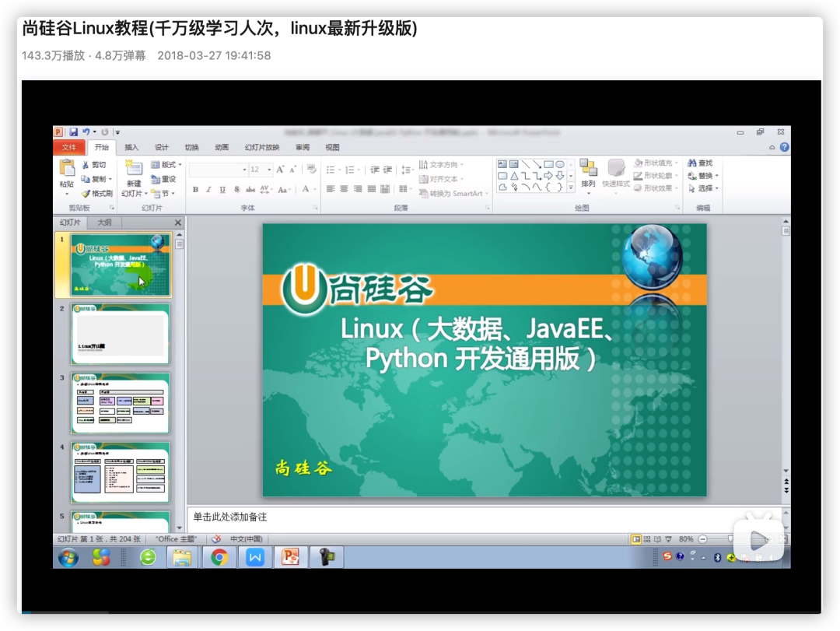Click the 选择 (Select) tool icon
840x631 pixels.
coord(691,188)
